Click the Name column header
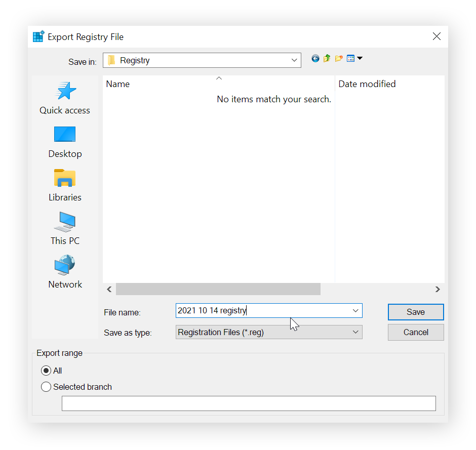476x450 pixels. (x=117, y=84)
